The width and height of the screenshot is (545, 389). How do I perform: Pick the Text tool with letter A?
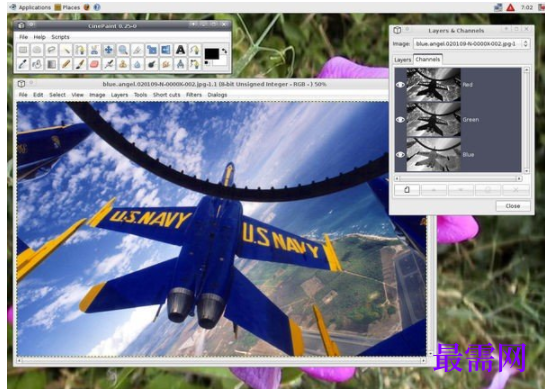[180, 50]
